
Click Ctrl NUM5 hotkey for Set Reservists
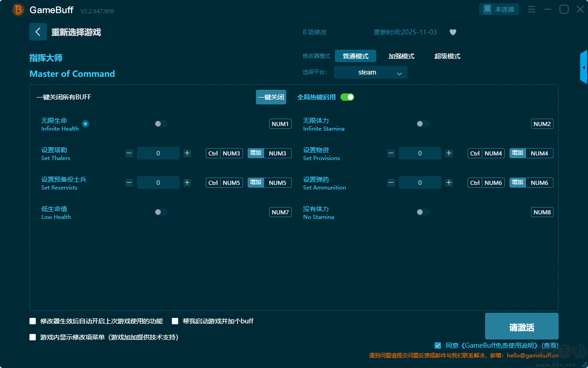click(224, 183)
